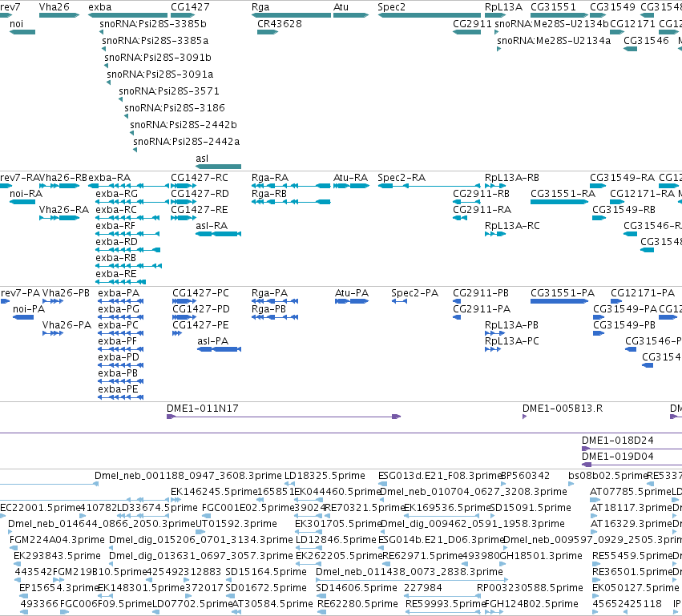
Task: Select the SD15164.5prime EST label
Action: pos(266,572)
